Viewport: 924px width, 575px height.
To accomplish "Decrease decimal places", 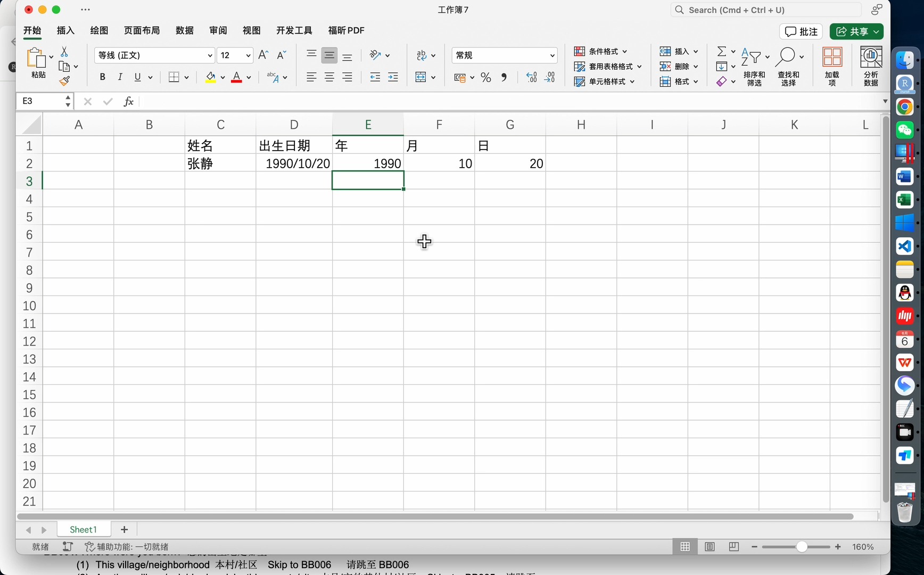I will tap(550, 78).
